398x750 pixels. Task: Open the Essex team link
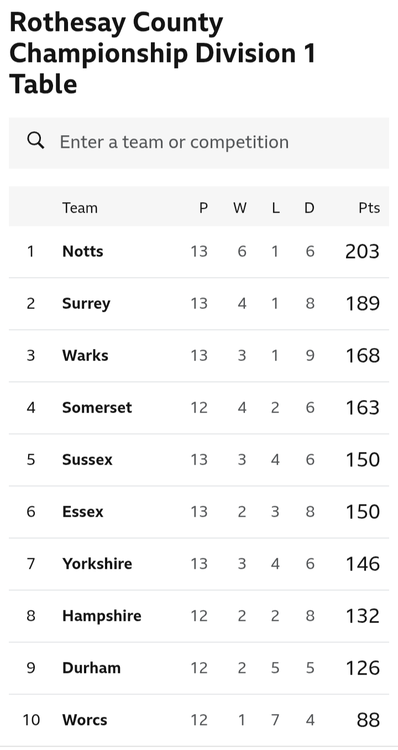tap(83, 512)
